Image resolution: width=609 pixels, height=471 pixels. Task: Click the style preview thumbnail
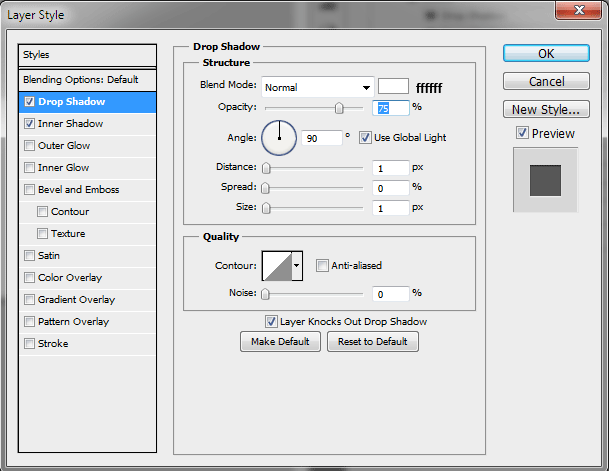point(545,180)
